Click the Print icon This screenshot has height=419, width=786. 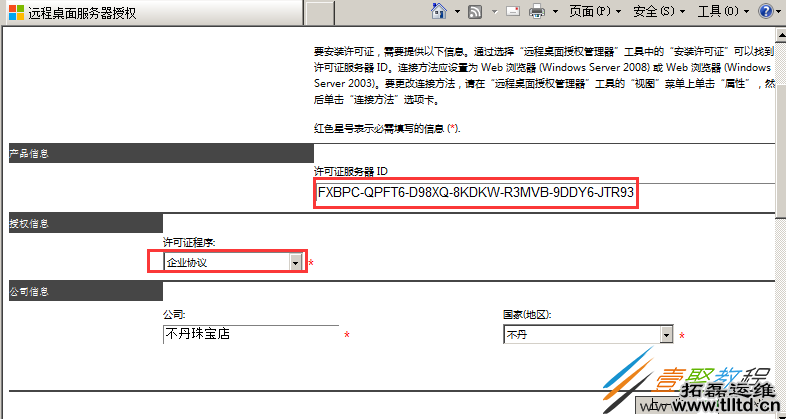coord(537,11)
